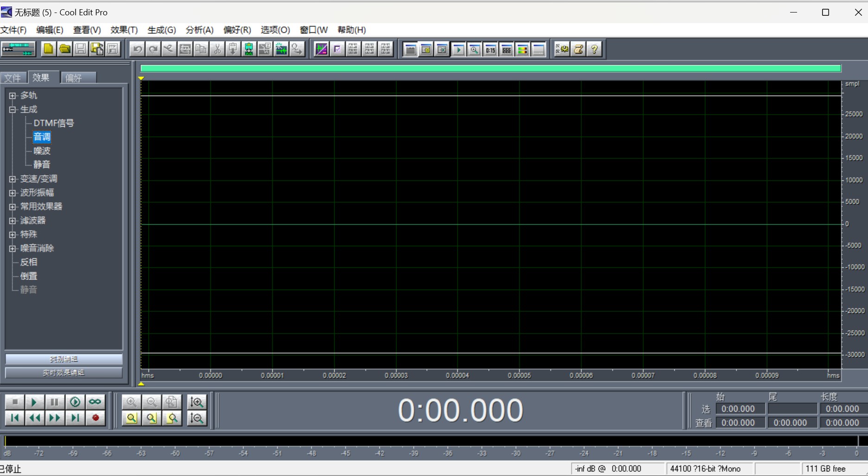Expand the 滤波器 tree node
This screenshot has width=868, height=476.
[13, 221]
